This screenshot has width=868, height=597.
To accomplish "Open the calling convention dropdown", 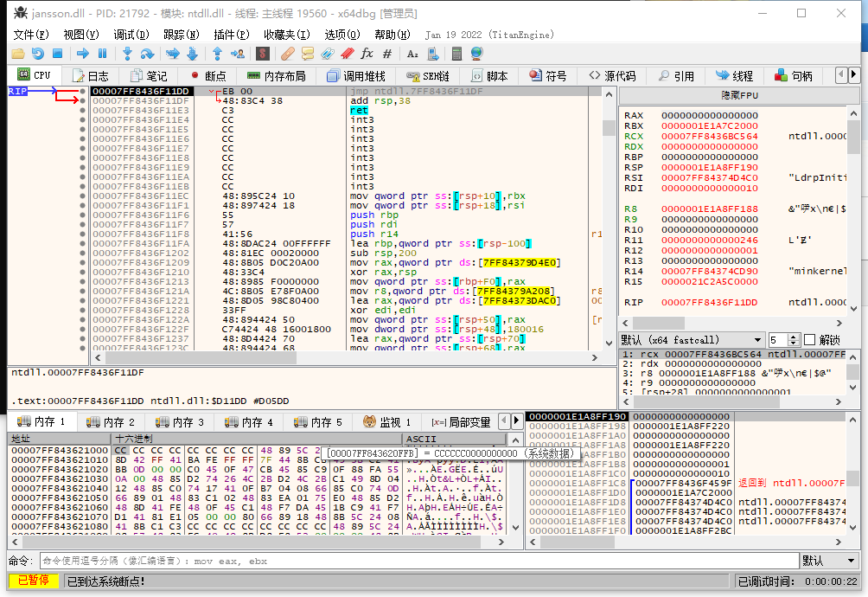I will 692,340.
